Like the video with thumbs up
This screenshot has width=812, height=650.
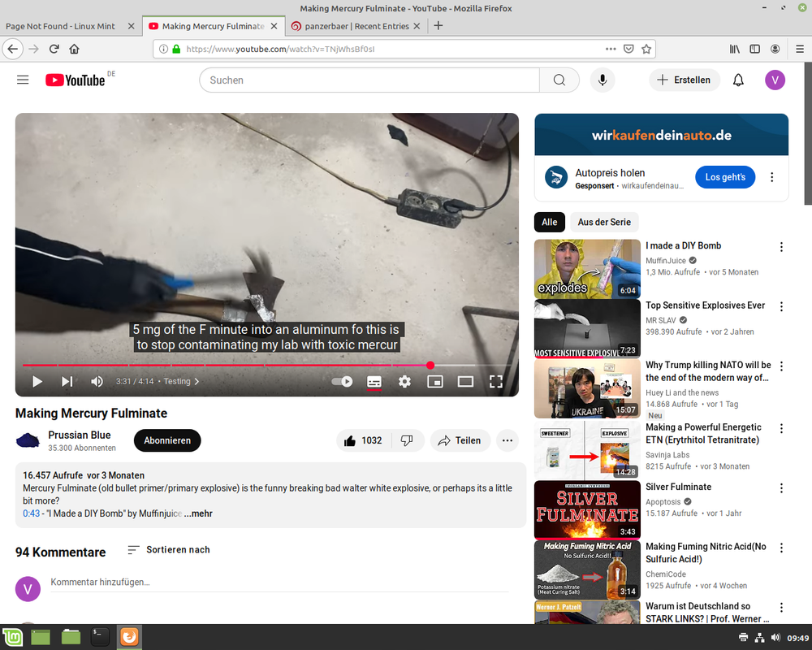(364, 440)
